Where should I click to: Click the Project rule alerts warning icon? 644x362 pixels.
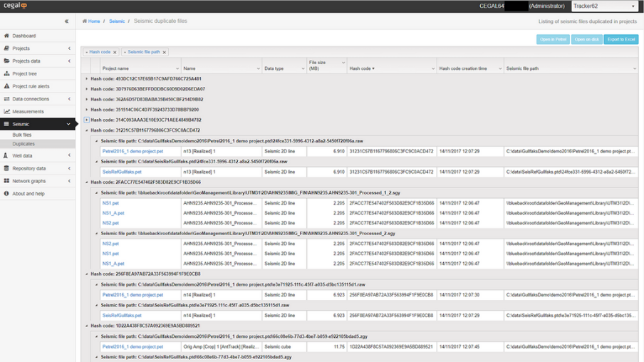[x=6, y=86]
